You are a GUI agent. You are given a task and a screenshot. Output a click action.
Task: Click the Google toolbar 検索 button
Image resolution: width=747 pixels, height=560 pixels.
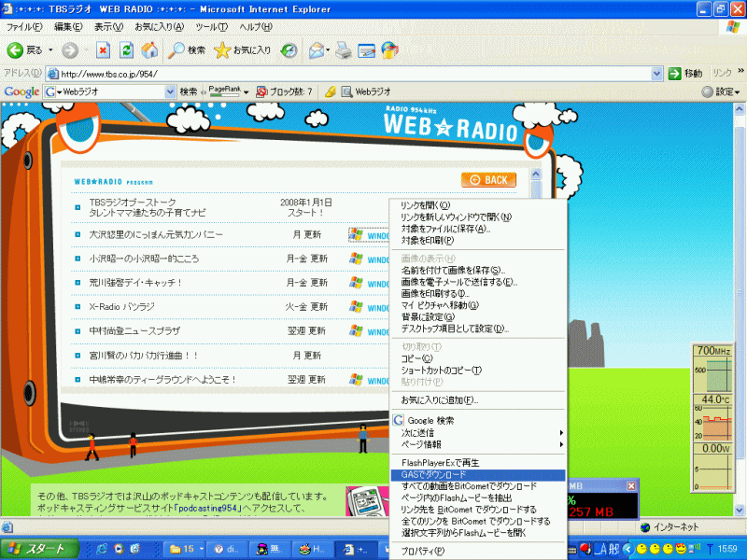click(189, 91)
